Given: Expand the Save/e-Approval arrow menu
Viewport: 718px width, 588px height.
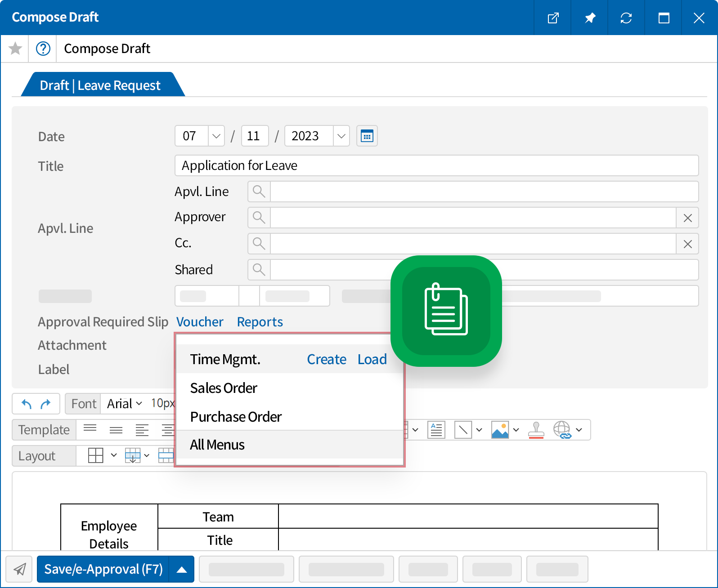Looking at the screenshot, I should tap(182, 570).
